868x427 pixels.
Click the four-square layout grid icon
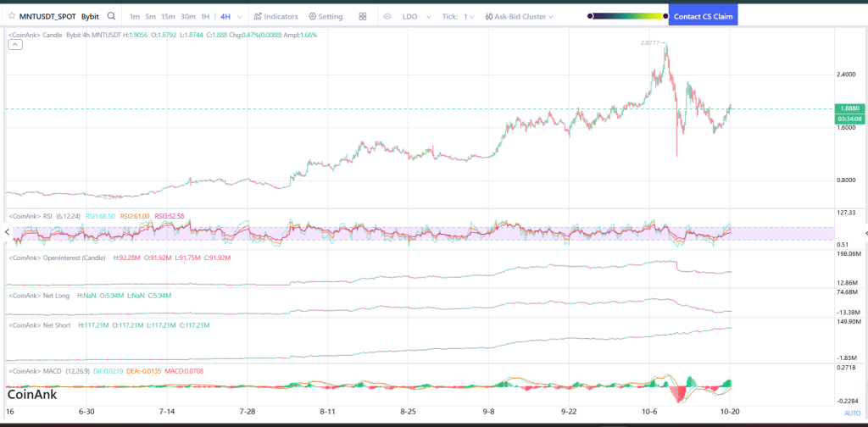tap(363, 16)
